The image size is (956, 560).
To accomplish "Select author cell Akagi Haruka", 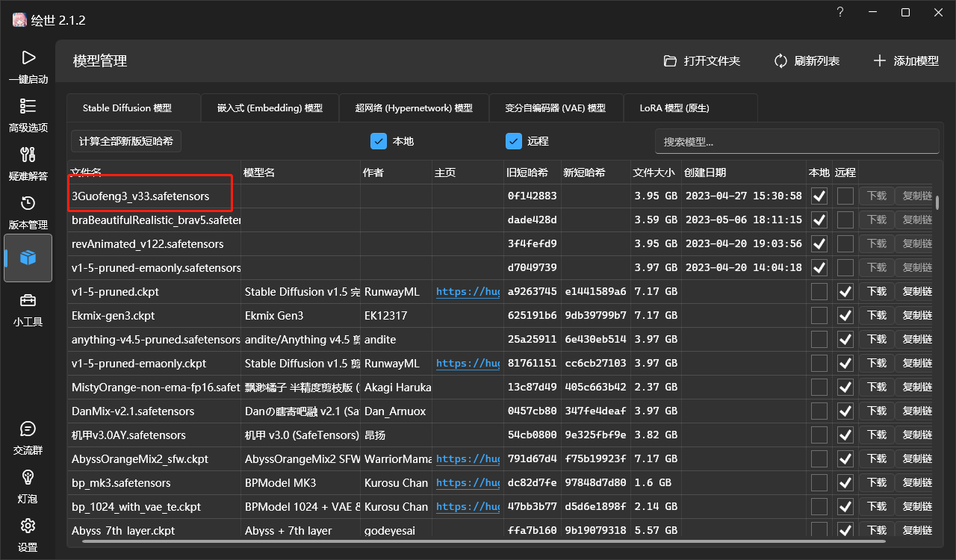I will coord(396,387).
